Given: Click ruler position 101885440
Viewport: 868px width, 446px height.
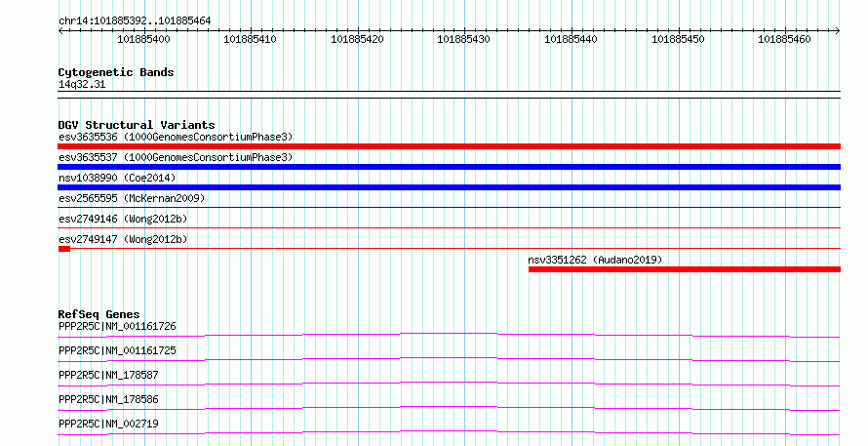Looking at the screenshot, I should 571,39.
